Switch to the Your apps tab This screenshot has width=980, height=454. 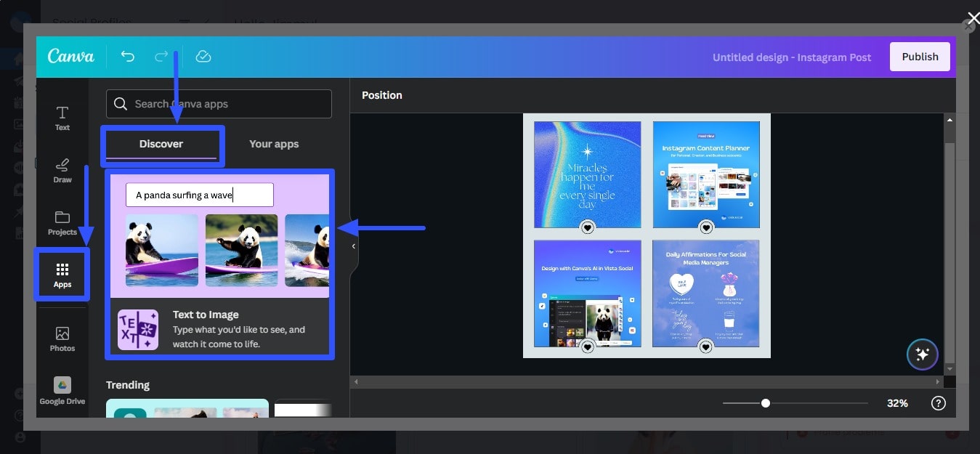274,144
